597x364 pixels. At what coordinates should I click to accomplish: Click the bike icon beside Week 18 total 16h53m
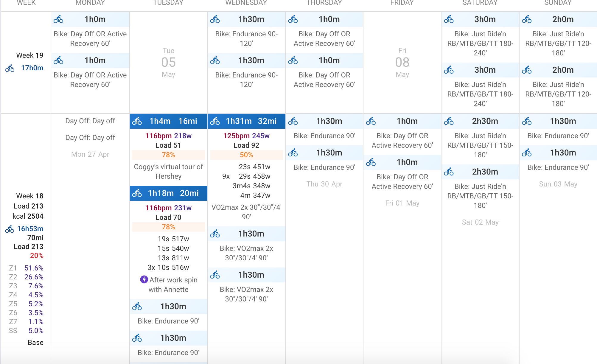10,229
